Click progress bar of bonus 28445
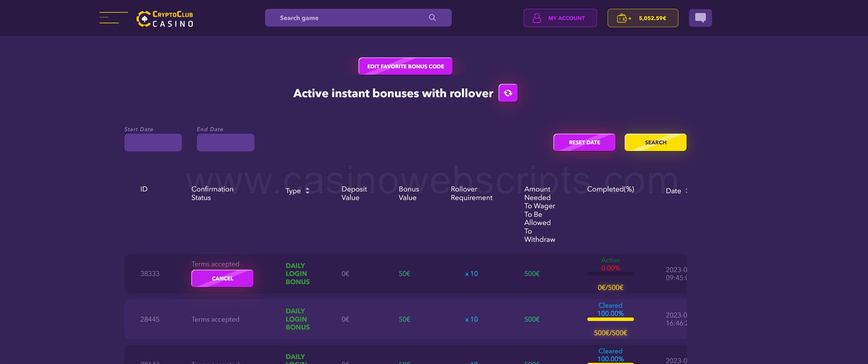This screenshot has width=868, height=364. click(x=610, y=319)
